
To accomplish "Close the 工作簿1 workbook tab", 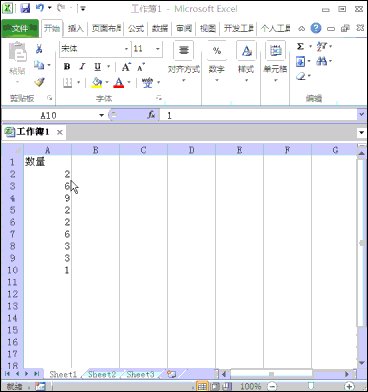I will (x=60, y=132).
